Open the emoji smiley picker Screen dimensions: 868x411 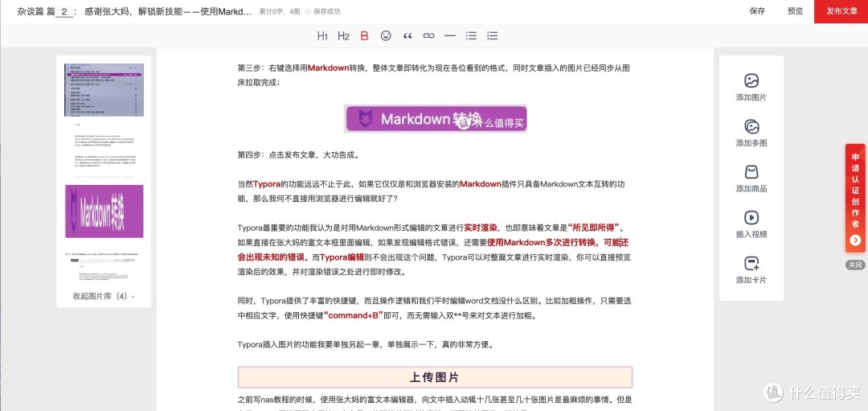tap(386, 35)
